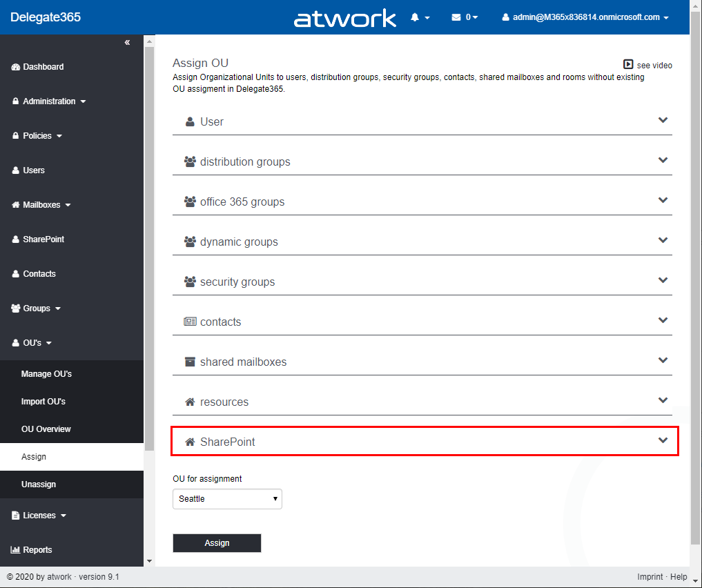Click the Policies lock icon
This screenshot has width=702, height=588.
tap(16, 135)
